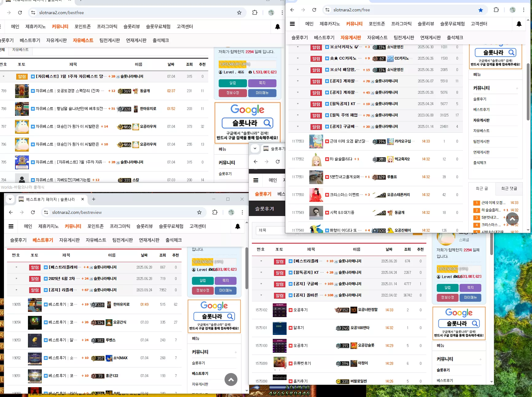Go back in the bestreview window

click(11, 212)
